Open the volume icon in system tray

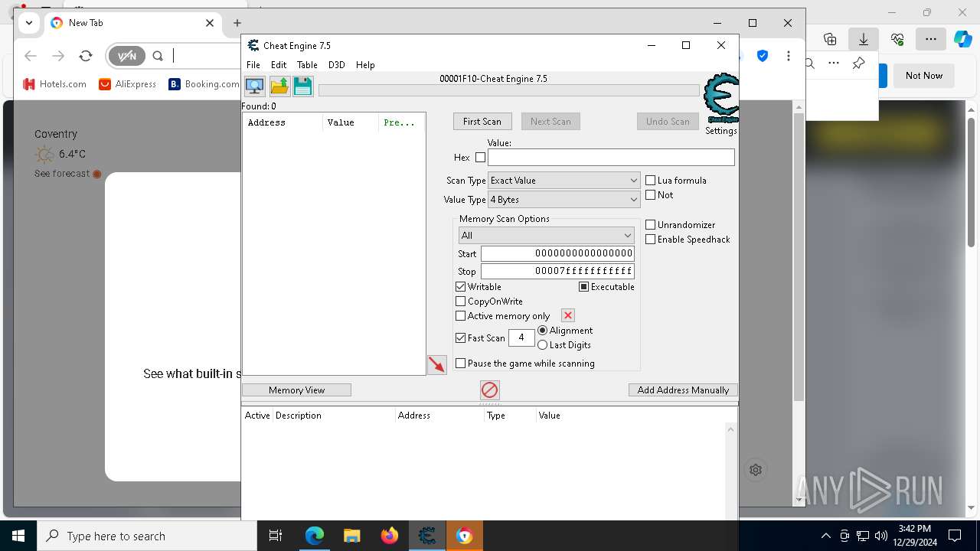pos(880,536)
